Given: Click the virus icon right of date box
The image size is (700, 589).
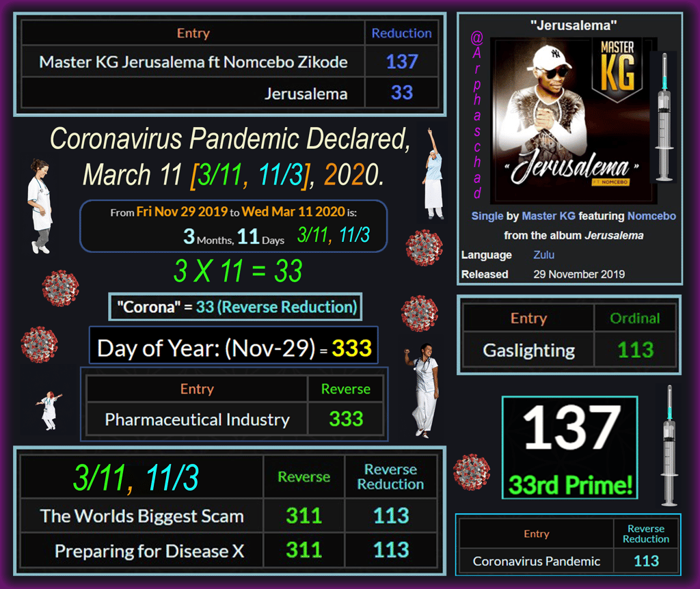Looking at the screenshot, I should pos(424,247).
